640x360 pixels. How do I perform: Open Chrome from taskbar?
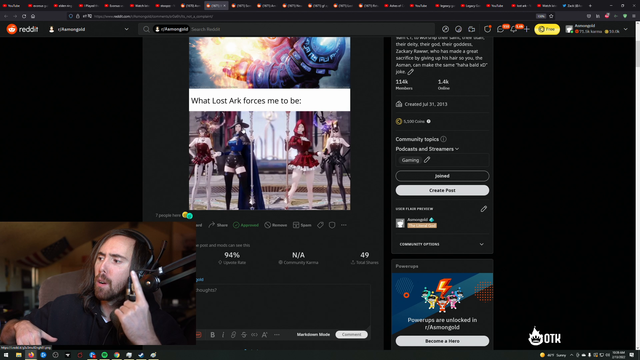[x=117, y=355]
